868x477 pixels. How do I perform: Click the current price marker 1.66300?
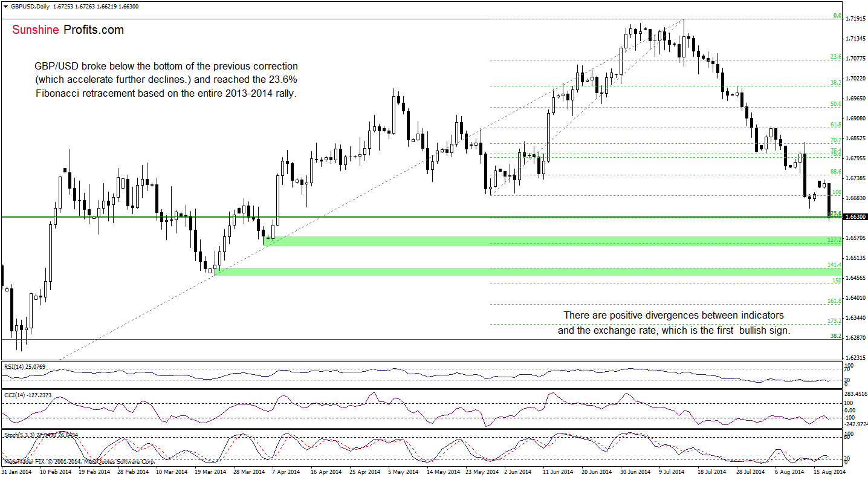pyautogui.click(x=857, y=216)
